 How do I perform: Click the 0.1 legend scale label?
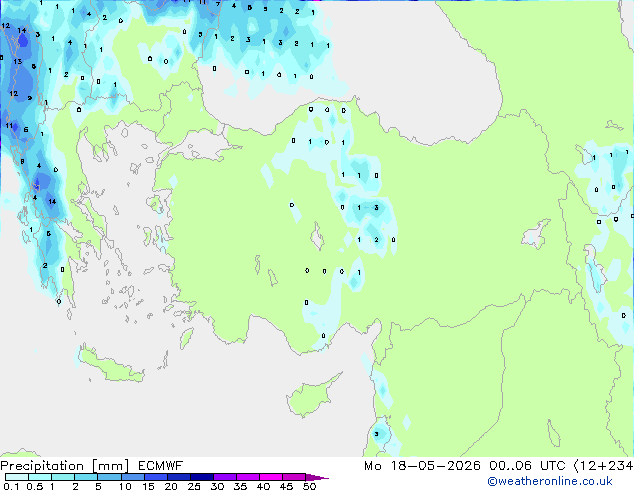[x=11, y=486]
